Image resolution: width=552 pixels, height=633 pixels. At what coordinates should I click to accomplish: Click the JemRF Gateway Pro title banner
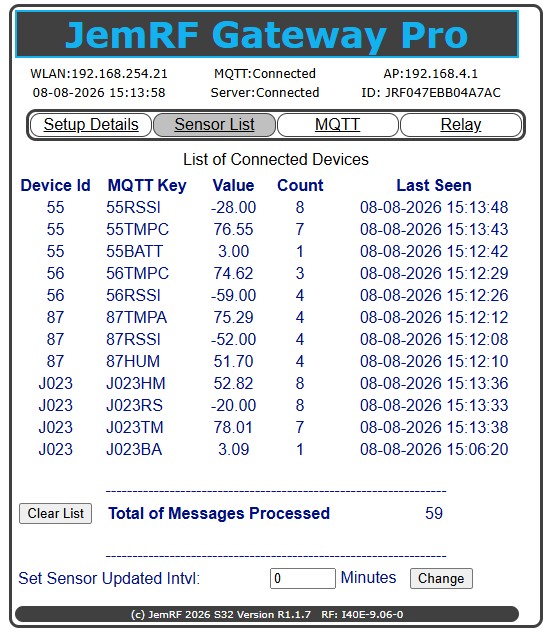coord(267,34)
